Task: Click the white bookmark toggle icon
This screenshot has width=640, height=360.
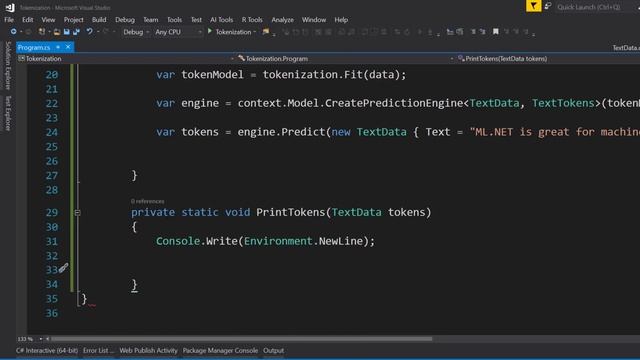Action: tap(496, 31)
